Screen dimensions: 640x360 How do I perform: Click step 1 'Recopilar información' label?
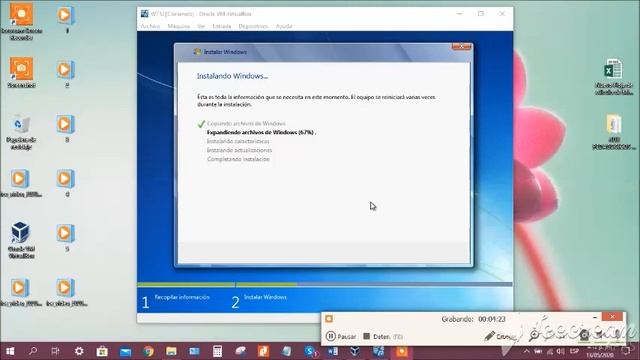pyautogui.click(x=182, y=297)
